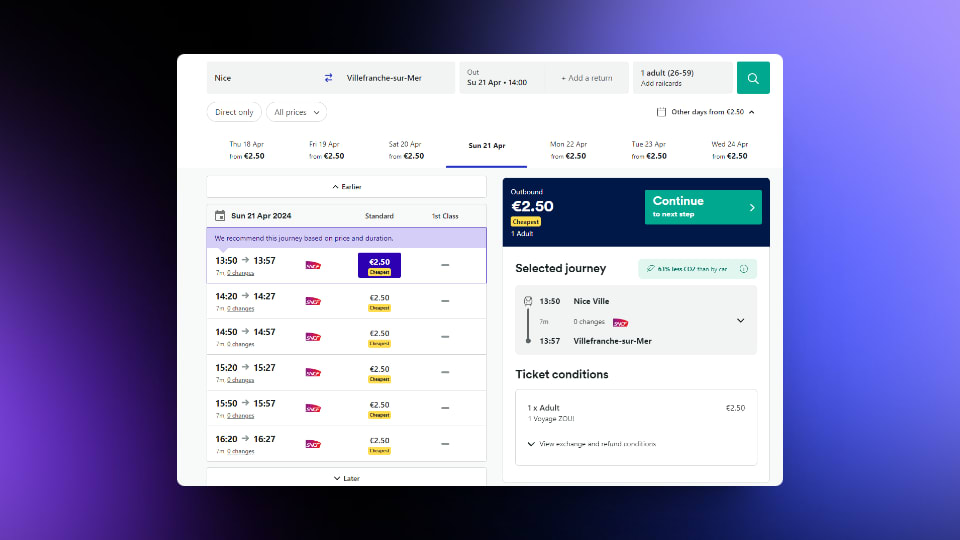Click SNCF logo on the 16:20 journey

click(x=313, y=444)
